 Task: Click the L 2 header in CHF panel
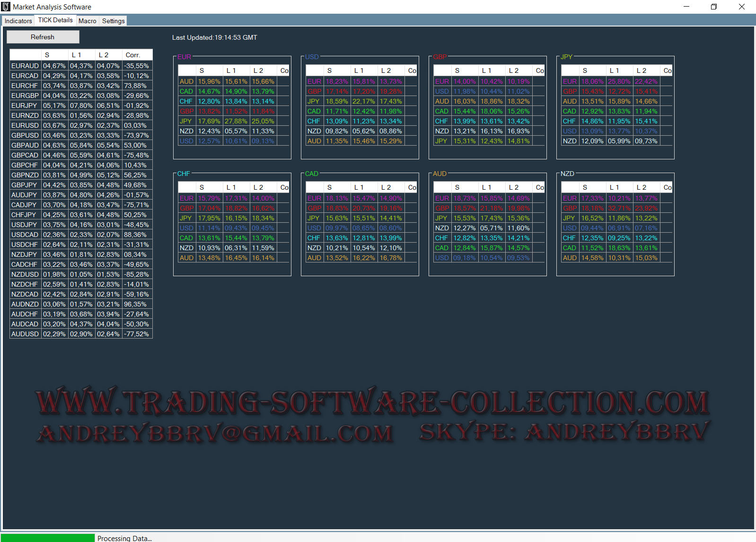258,187
